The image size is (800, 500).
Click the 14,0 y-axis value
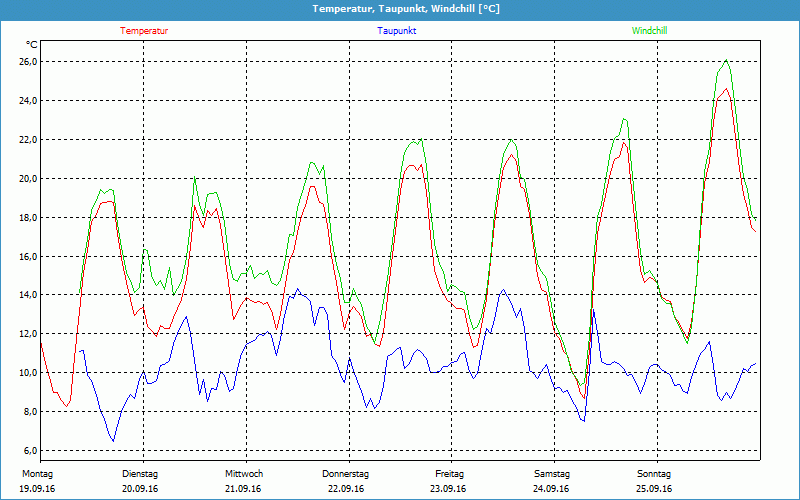[x=28, y=295]
